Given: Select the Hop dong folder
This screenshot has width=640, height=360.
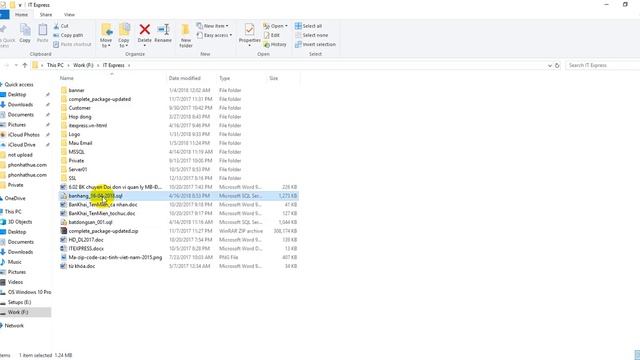Looking at the screenshot, I should pyautogui.click(x=80, y=117).
